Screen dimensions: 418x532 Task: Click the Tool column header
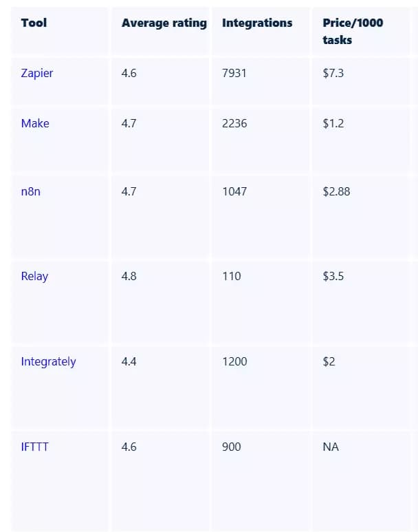coord(34,23)
